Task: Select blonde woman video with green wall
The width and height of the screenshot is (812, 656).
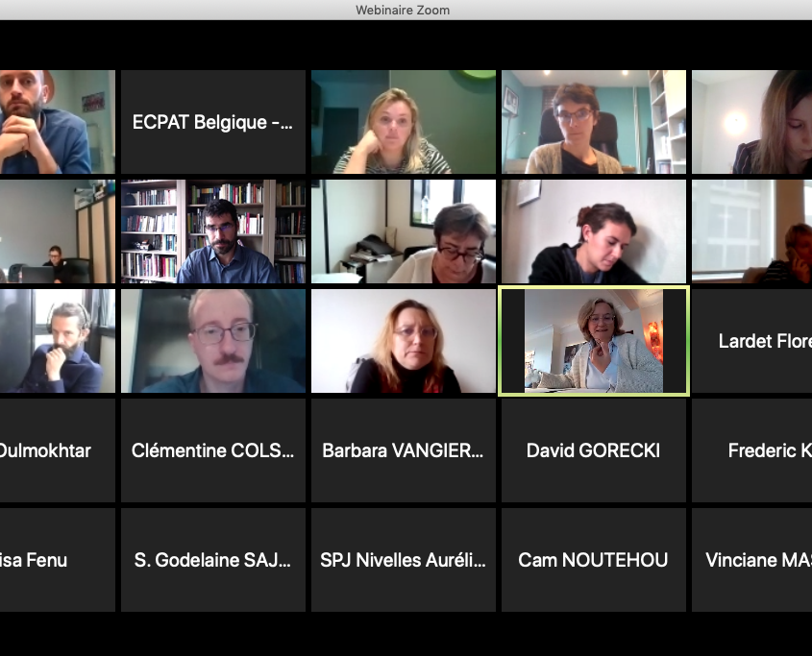Action: click(x=404, y=122)
